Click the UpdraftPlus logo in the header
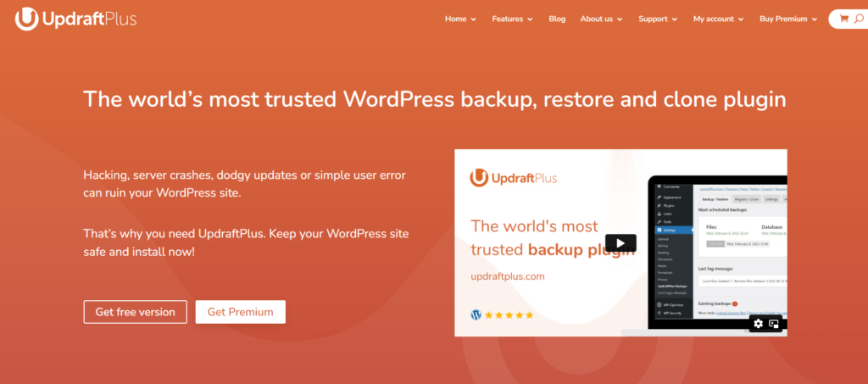The width and height of the screenshot is (868, 384). [75, 19]
